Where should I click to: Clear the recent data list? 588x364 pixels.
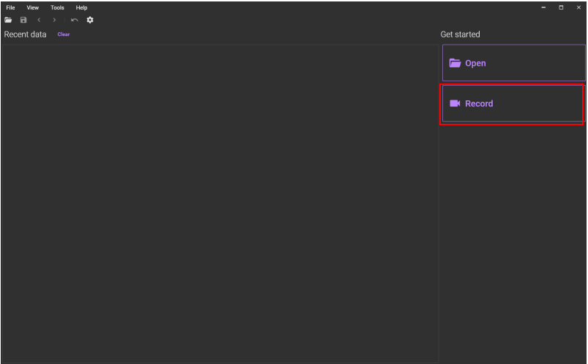point(64,34)
